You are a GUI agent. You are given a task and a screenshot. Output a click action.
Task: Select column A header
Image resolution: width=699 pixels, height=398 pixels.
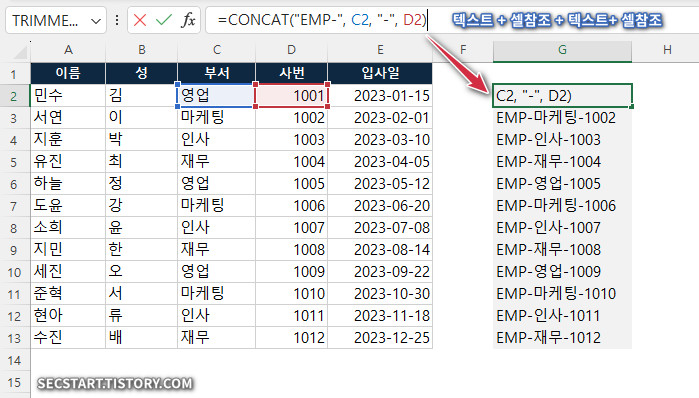pyautogui.click(x=68, y=50)
